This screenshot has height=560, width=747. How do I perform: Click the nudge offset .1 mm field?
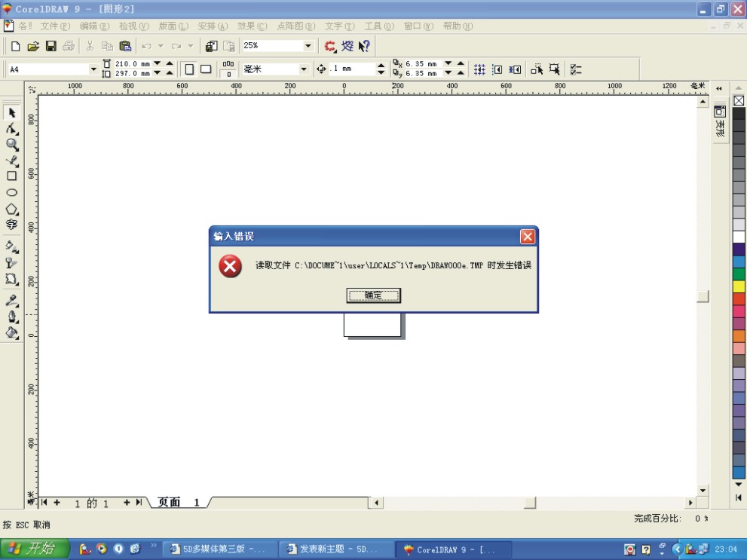coord(353,69)
